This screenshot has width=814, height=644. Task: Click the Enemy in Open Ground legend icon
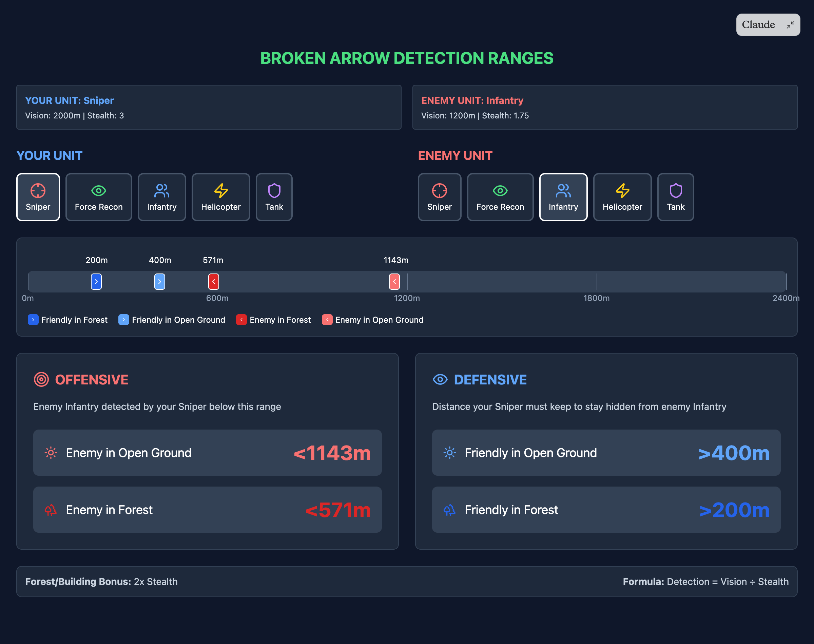pos(327,320)
